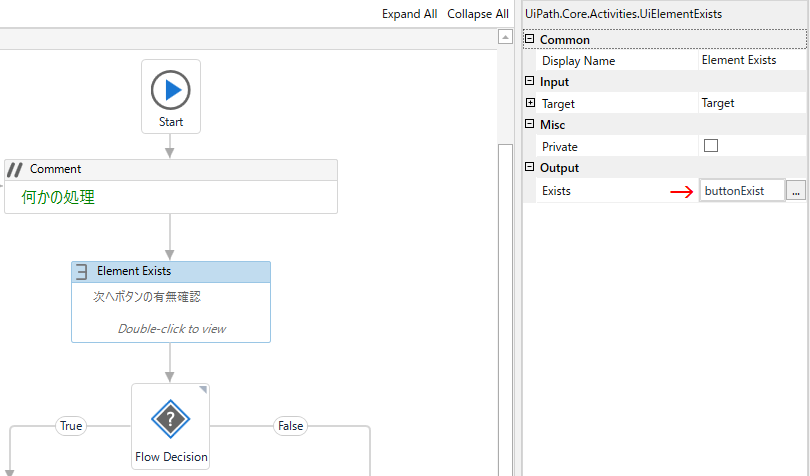Click Expand All in designer

409,14
